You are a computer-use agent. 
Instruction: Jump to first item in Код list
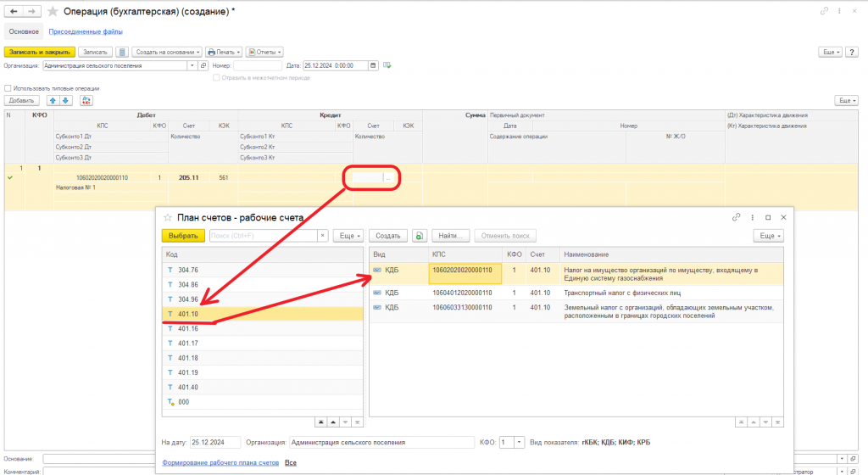320,422
